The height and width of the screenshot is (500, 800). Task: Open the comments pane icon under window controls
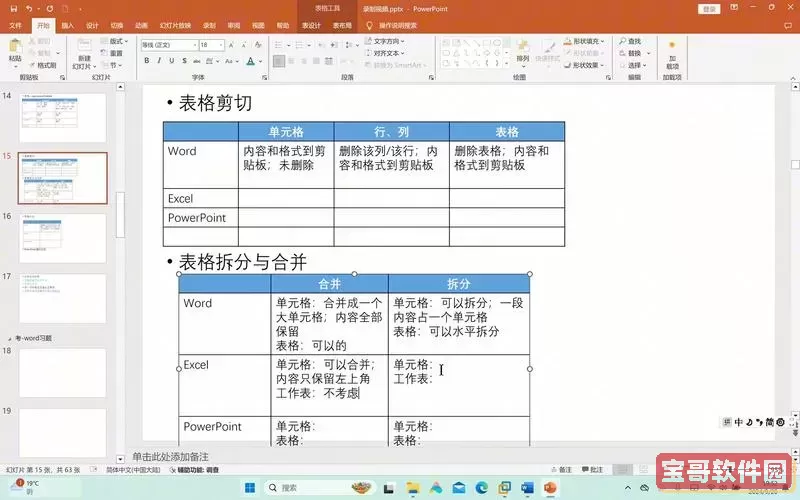coord(788,25)
